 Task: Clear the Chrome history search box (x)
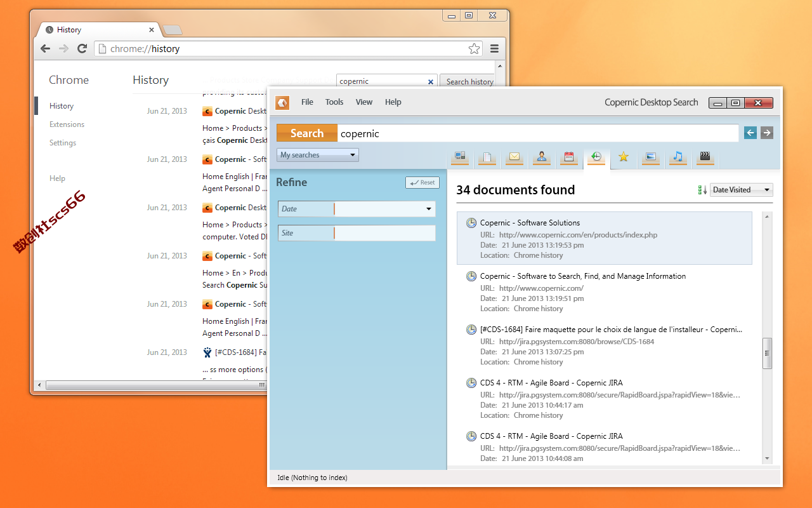pyautogui.click(x=431, y=81)
